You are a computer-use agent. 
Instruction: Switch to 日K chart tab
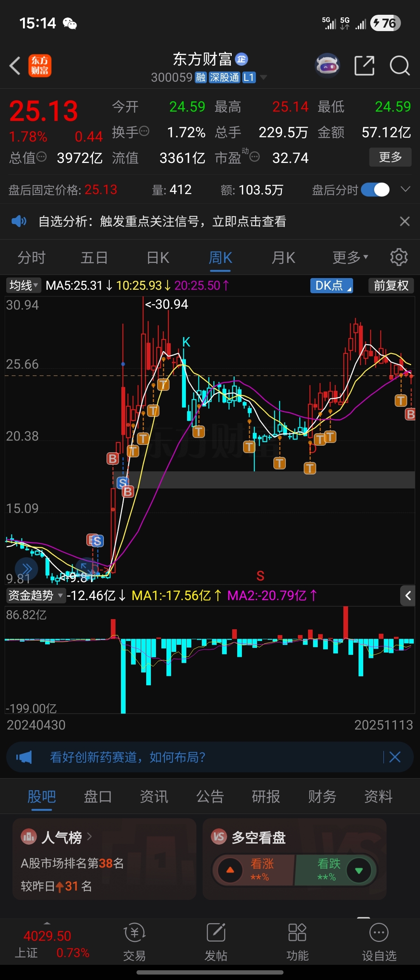coord(158,257)
